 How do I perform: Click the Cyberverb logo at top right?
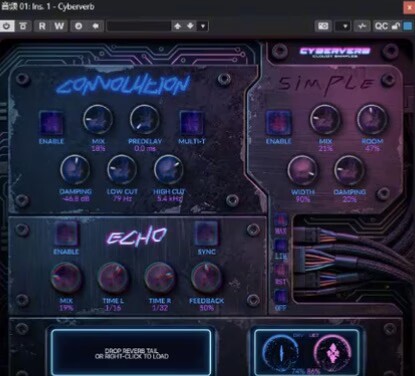335,52
